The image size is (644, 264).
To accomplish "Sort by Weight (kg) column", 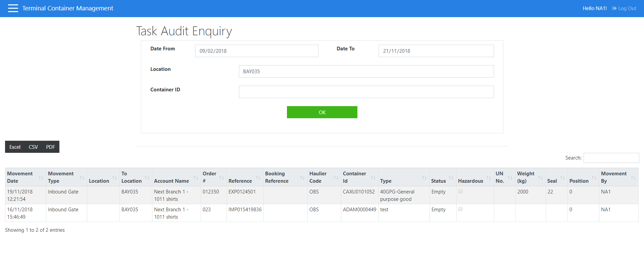I will 531,177.
